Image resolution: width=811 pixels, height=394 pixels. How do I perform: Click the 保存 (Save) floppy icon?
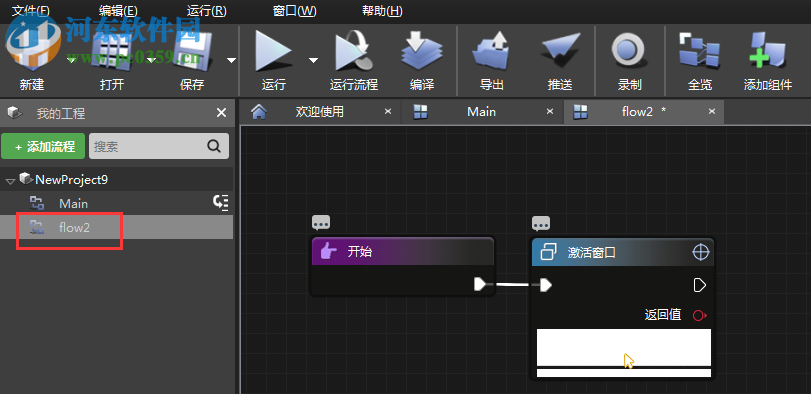tap(192, 51)
